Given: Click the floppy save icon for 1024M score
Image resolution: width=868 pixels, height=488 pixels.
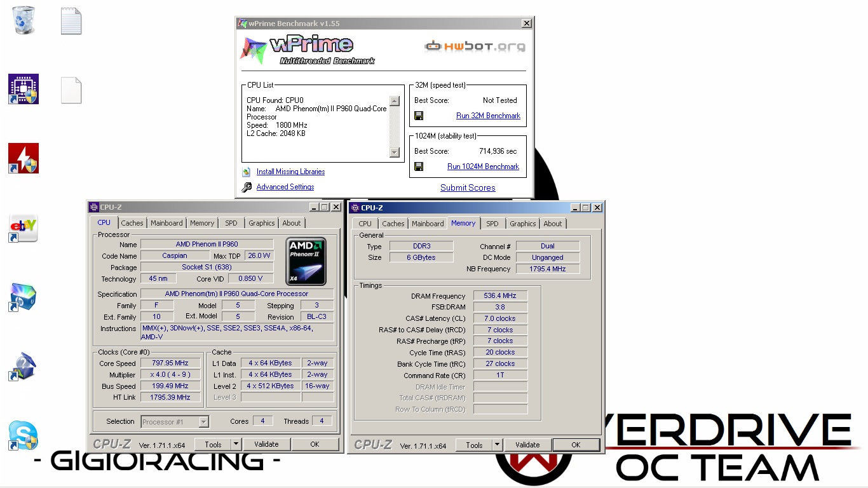Looking at the screenshot, I should 419,166.
